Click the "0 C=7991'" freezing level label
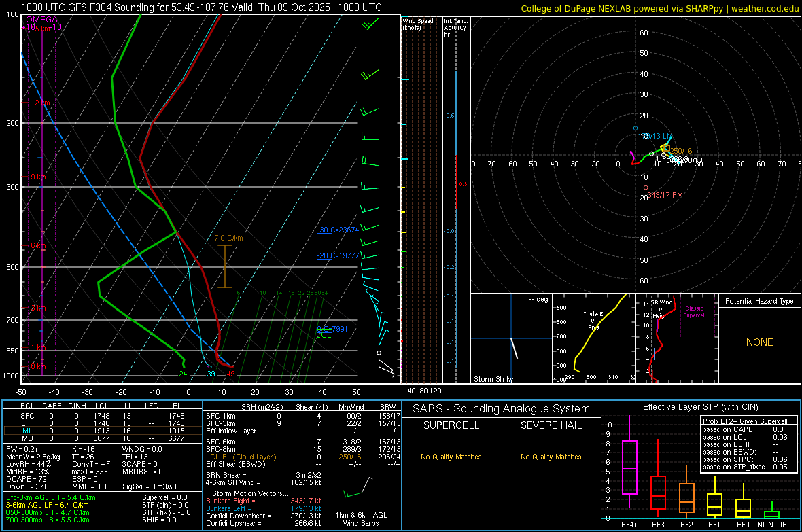Image resolution: width=802 pixels, height=532 pixels. pyautogui.click(x=332, y=328)
